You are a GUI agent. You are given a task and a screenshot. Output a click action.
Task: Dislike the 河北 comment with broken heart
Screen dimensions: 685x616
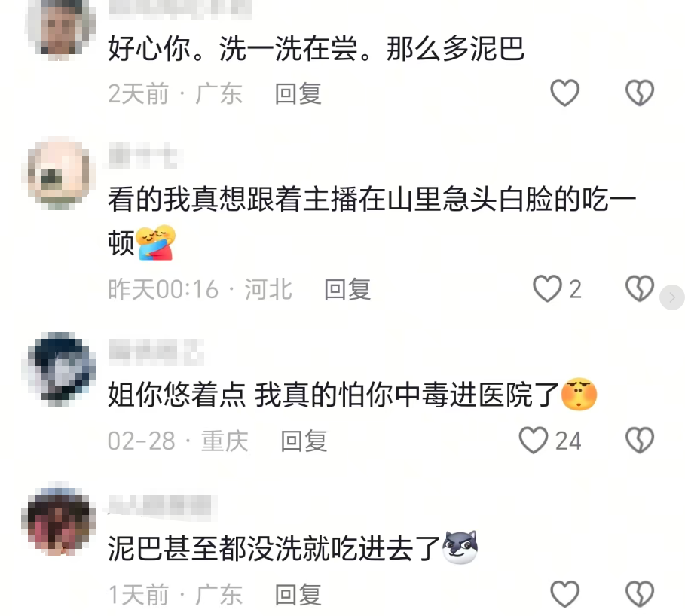[x=640, y=288]
